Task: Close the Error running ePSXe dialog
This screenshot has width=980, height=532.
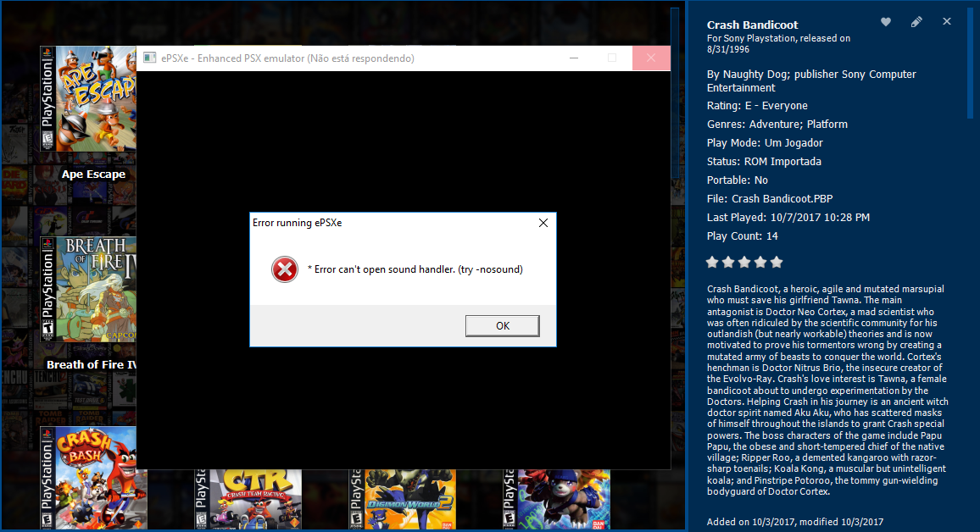Action: [543, 223]
